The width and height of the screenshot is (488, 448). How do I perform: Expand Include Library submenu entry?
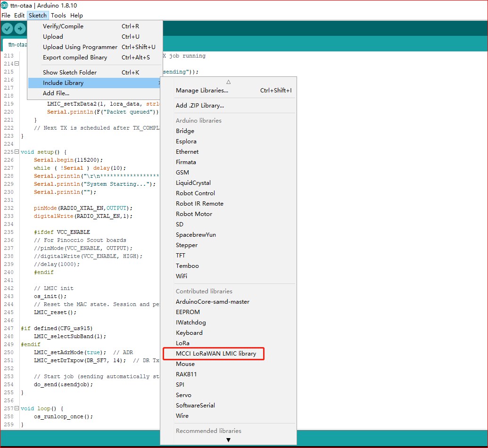[95, 83]
